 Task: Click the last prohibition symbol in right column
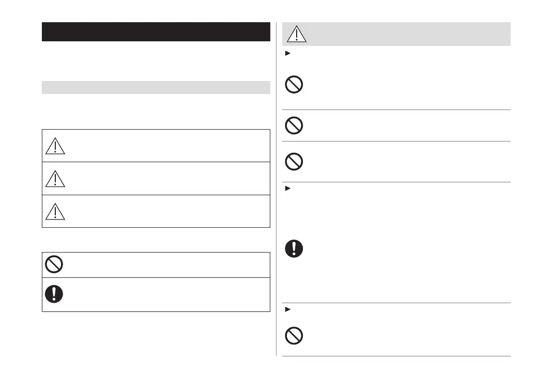pos(294,336)
